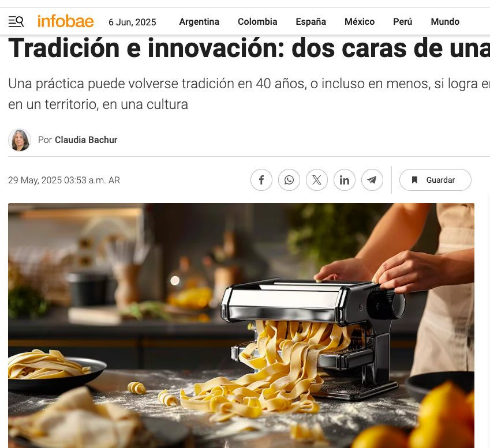This screenshot has height=448, width=490.
Task: Go to the España edition
Action: [x=311, y=21]
